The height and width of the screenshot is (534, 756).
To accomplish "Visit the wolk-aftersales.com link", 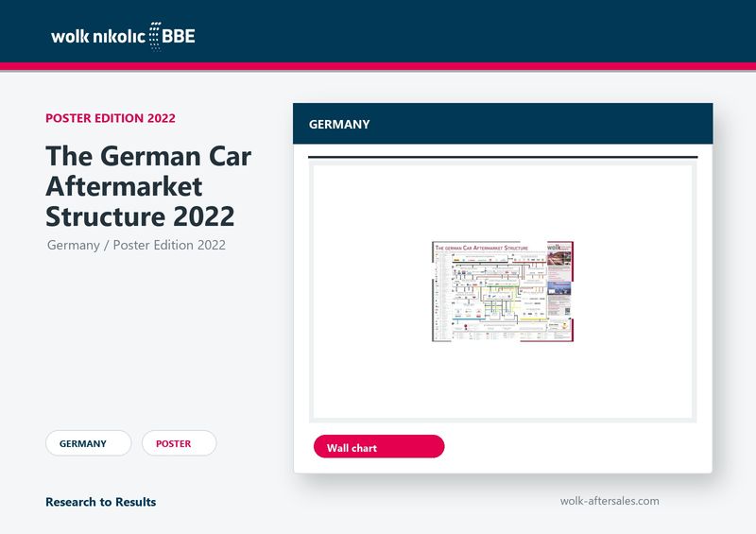I will (x=610, y=501).
